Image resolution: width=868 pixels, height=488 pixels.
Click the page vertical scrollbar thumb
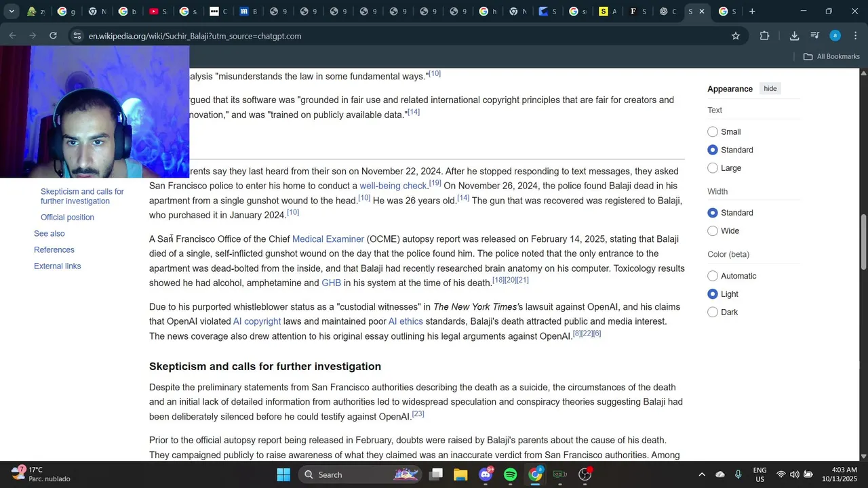863,242
